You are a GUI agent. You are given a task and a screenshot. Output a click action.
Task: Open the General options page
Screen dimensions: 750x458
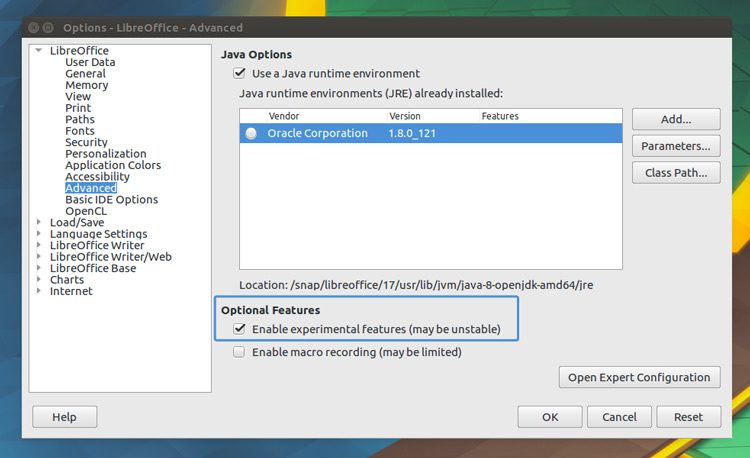[85, 74]
